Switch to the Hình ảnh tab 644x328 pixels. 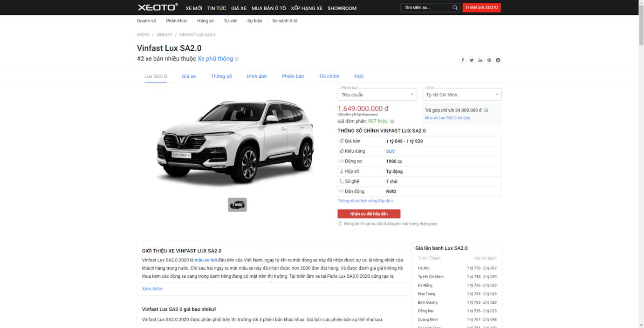point(257,76)
